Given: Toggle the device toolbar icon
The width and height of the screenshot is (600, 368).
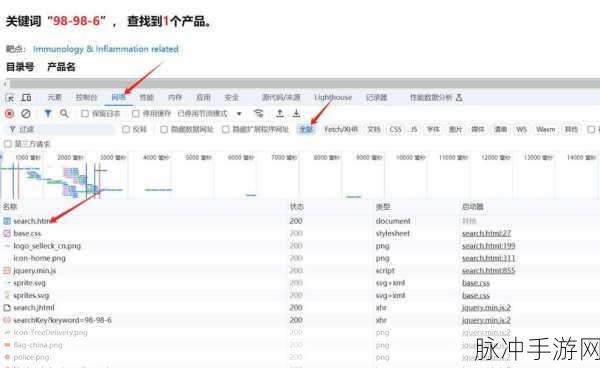Looking at the screenshot, I should (x=26, y=98).
